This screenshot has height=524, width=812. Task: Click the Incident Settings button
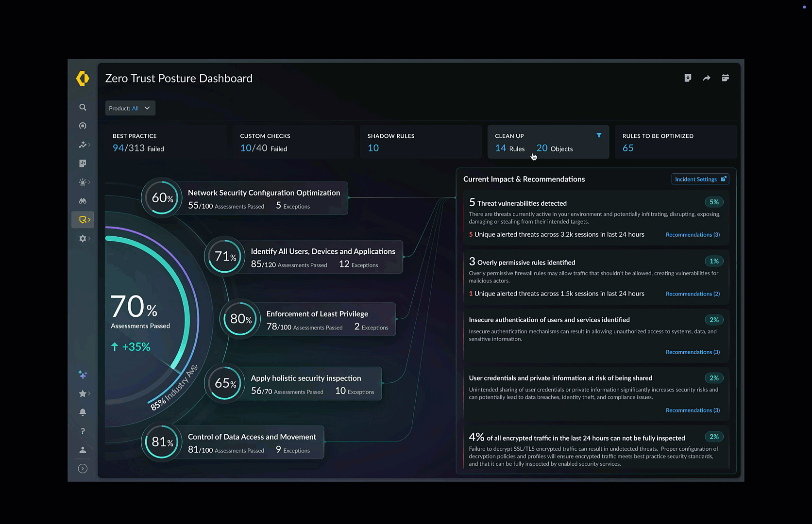click(700, 179)
